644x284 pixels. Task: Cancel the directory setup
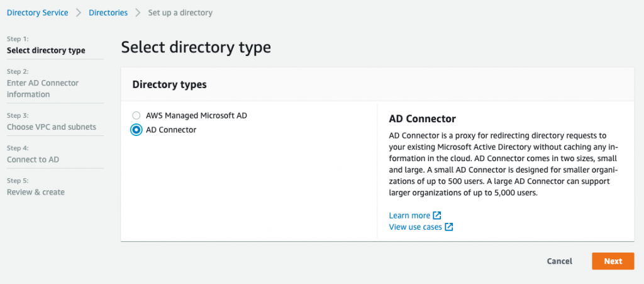tap(559, 261)
